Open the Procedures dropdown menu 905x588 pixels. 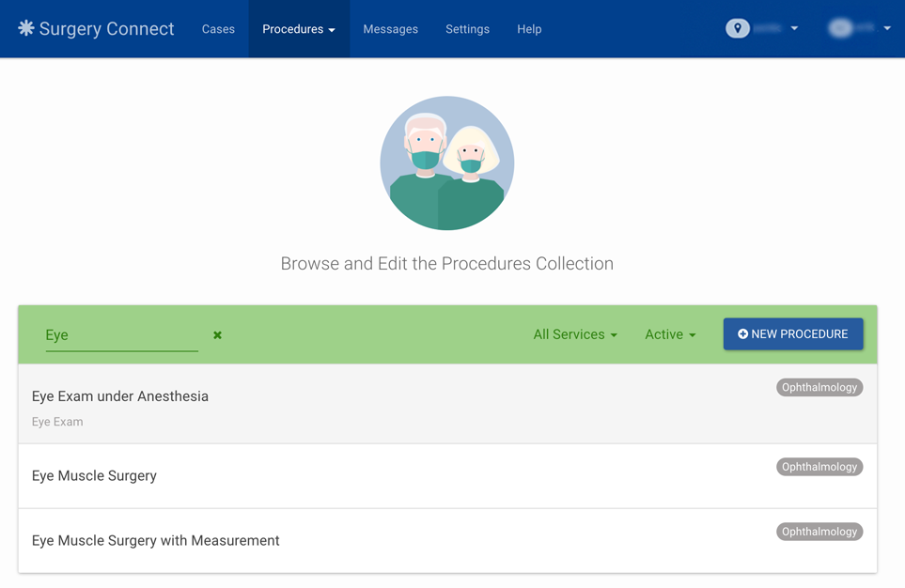coord(298,29)
